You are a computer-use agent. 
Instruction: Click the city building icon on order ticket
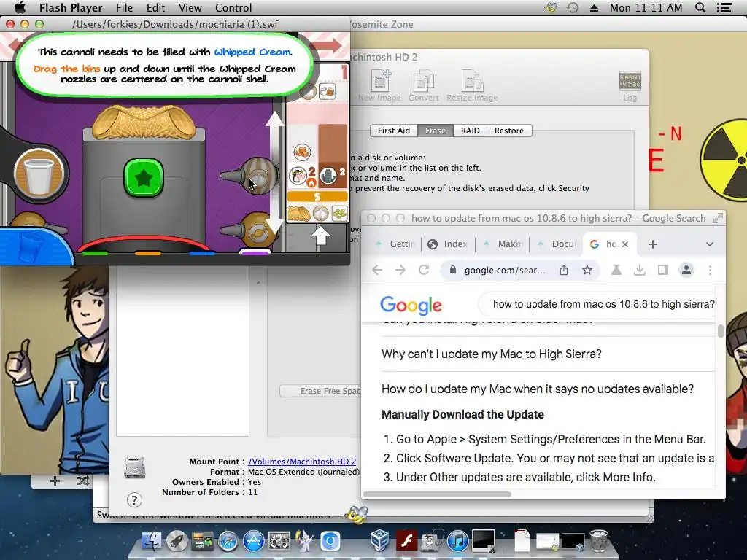pos(328,176)
